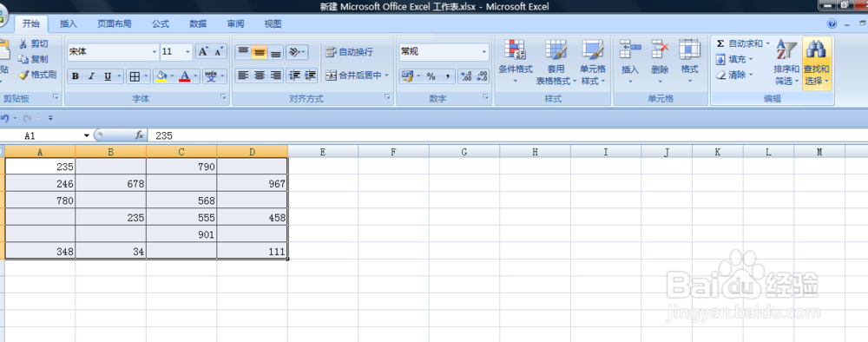Open the Excel Help icon
Image resolution: width=868 pixels, height=342 pixels.
832,23
